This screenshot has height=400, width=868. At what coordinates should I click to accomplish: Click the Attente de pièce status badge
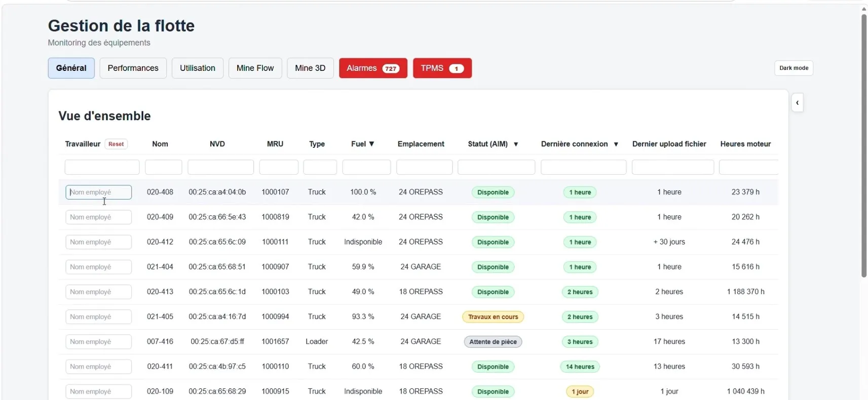(x=493, y=342)
